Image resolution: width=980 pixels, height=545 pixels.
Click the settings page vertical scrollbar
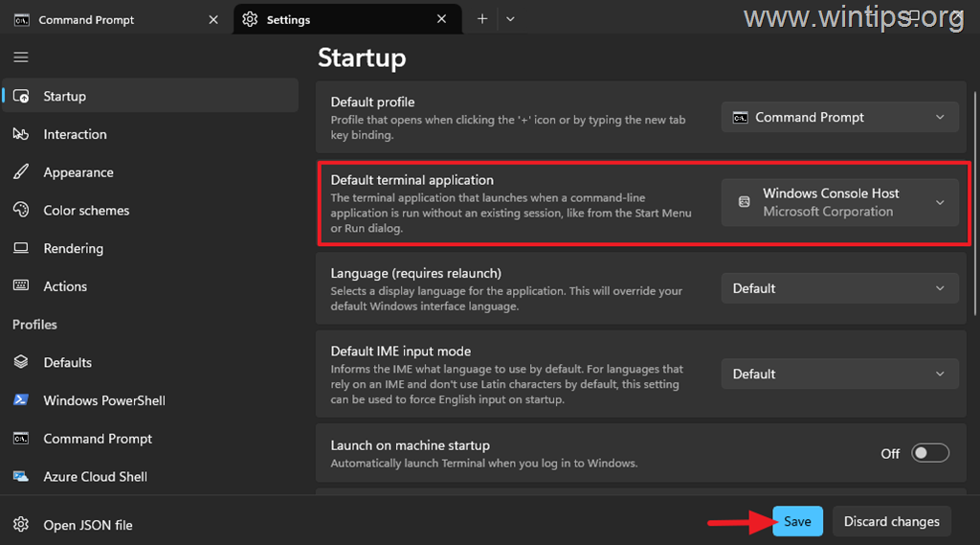tap(975, 203)
